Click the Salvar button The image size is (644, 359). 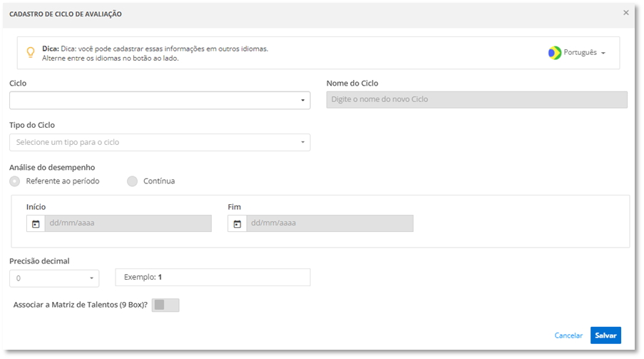(605, 335)
